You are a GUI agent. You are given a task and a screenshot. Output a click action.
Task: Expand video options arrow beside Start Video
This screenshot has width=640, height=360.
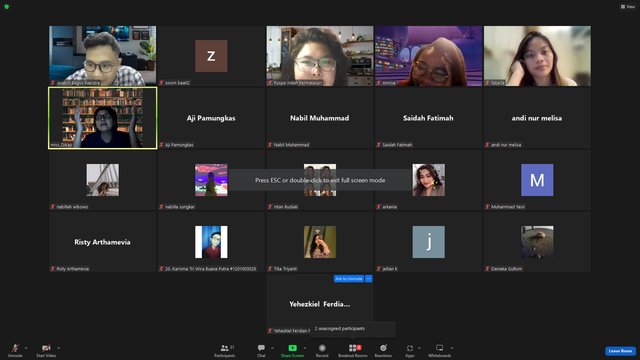(59, 348)
